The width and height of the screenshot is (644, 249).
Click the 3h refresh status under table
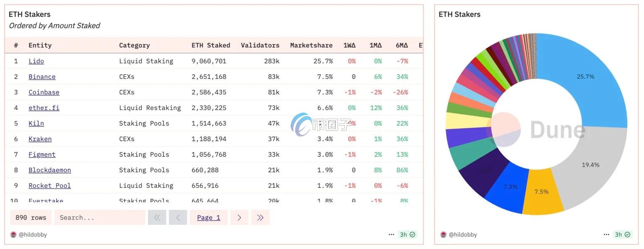tap(407, 235)
